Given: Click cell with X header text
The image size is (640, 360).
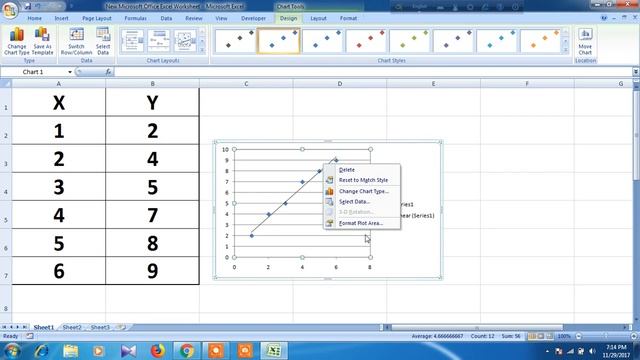Looking at the screenshot, I should [59, 102].
